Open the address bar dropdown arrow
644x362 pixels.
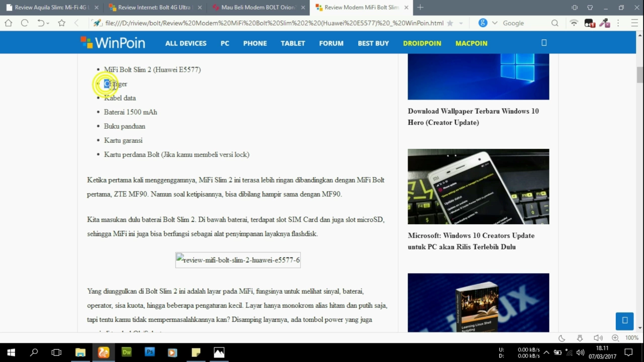(461, 23)
